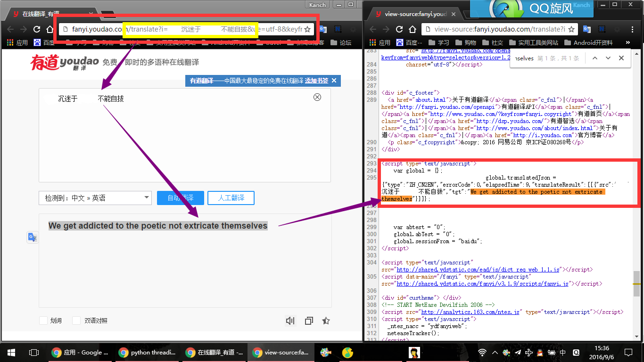The image size is (644, 362).
Task: Copy the translation result with the copy icon
Action: [x=309, y=321]
